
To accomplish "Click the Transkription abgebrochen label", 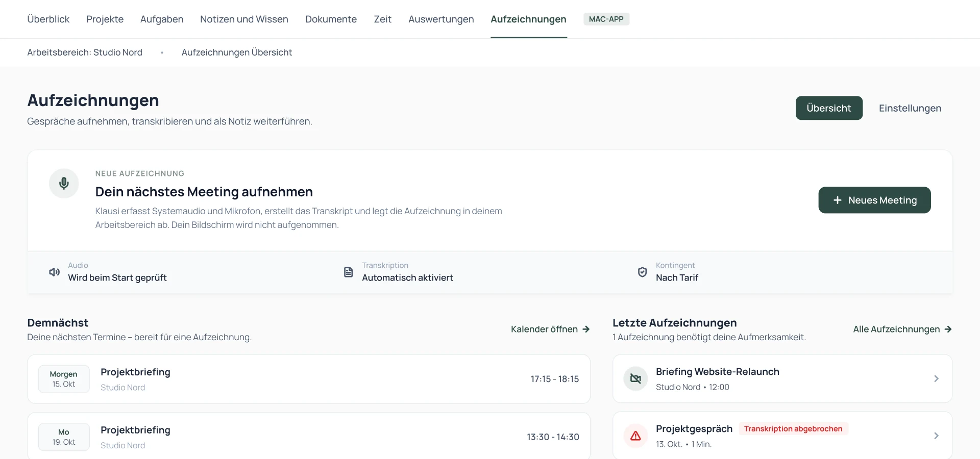I will [793, 428].
